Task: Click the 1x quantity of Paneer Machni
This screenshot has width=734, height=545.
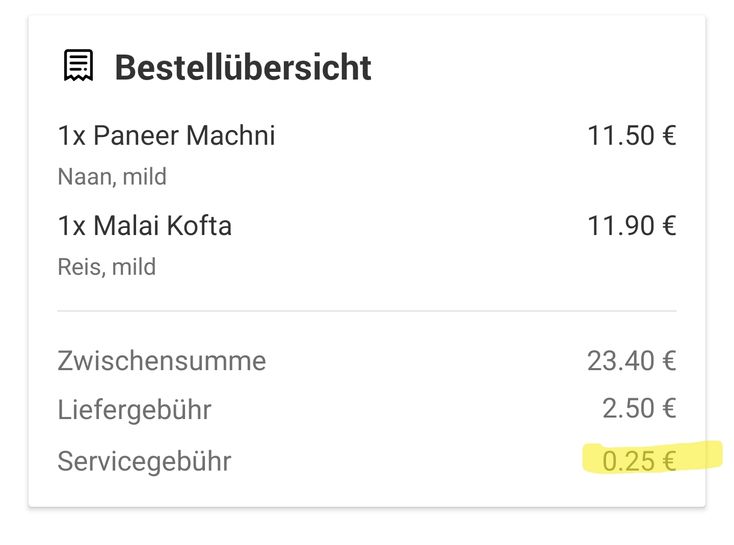Action: click(x=72, y=136)
